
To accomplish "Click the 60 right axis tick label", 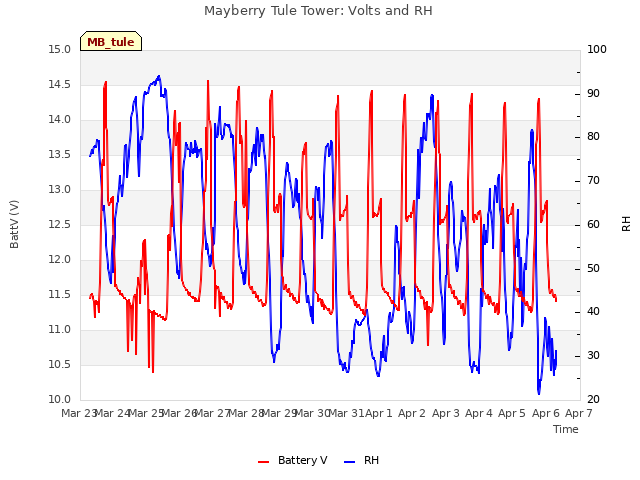I will pos(593,225).
